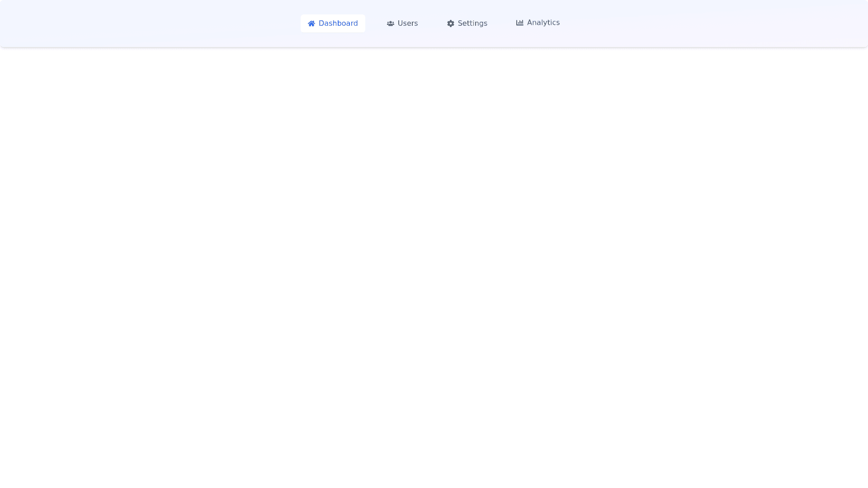Open Analytics from the top navigation
Viewport: 868px width, 488px height.
538,23
